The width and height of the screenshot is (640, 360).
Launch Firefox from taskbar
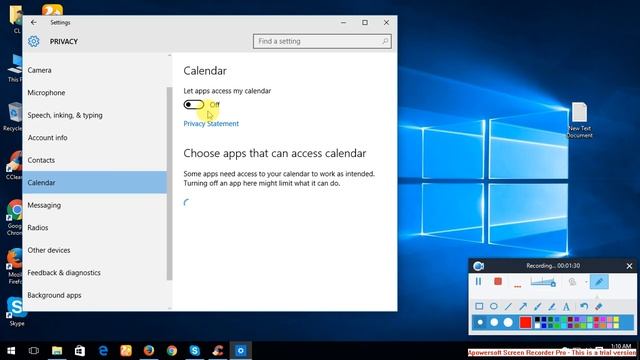coord(149,351)
